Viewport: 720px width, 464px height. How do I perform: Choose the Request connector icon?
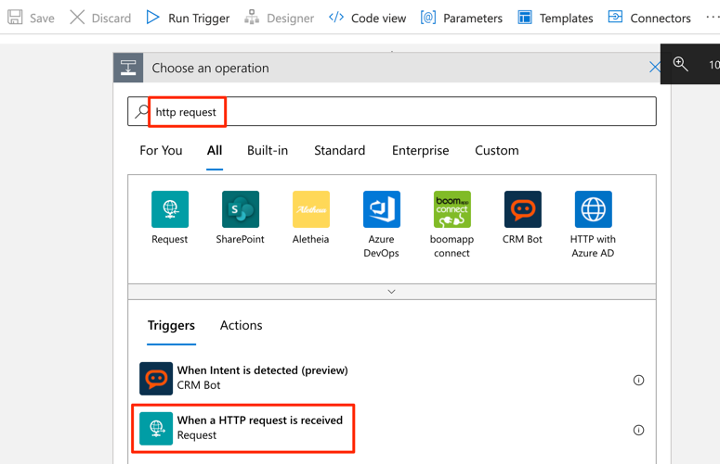tap(170, 209)
